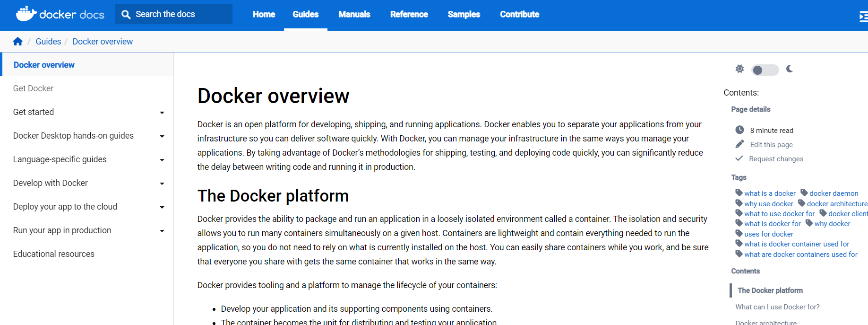Expand the Get started section arrow
The width and height of the screenshot is (868, 325).
pos(162,113)
